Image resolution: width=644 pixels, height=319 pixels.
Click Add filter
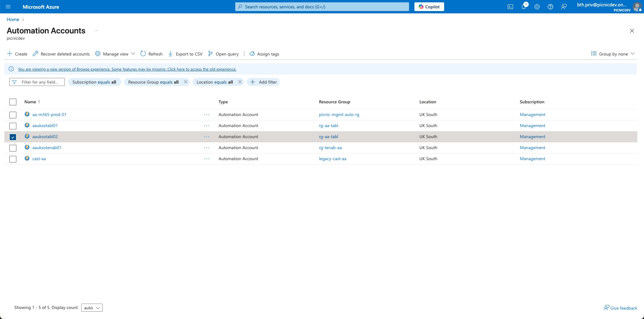coord(263,82)
